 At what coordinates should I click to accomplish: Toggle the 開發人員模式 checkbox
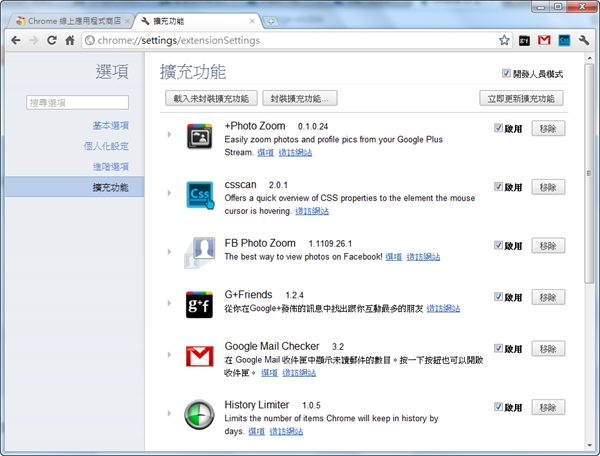(x=506, y=73)
